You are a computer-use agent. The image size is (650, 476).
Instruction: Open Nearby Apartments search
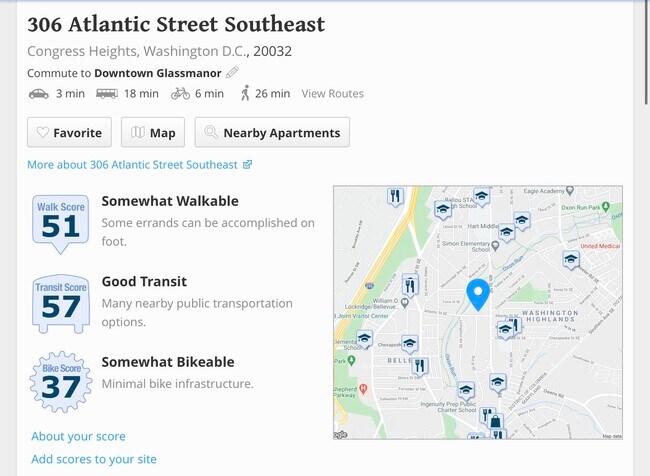coord(272,132)
